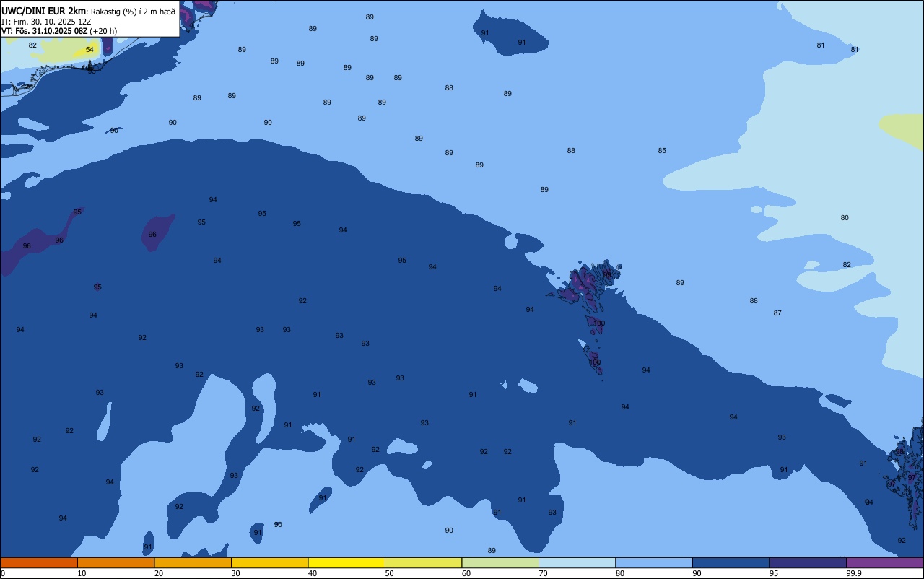
Task: Click the dark orange 0–10 legend swatch
Action: click(39, 562)
